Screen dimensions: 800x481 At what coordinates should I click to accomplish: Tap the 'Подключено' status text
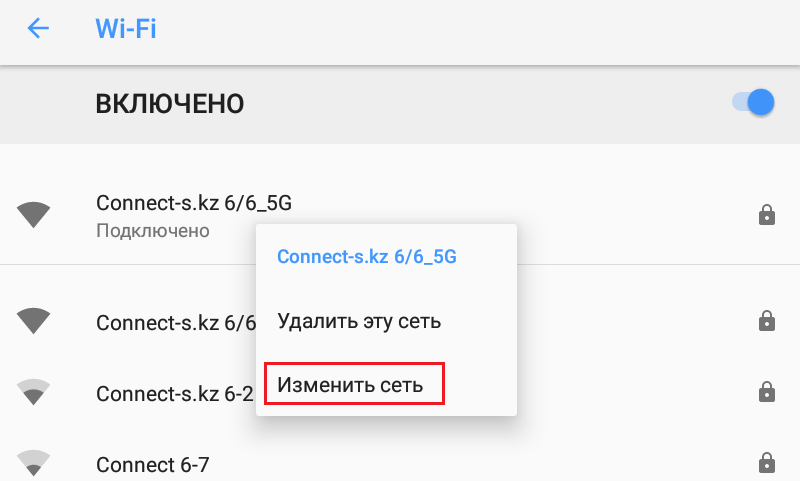[x=153, y=231]
